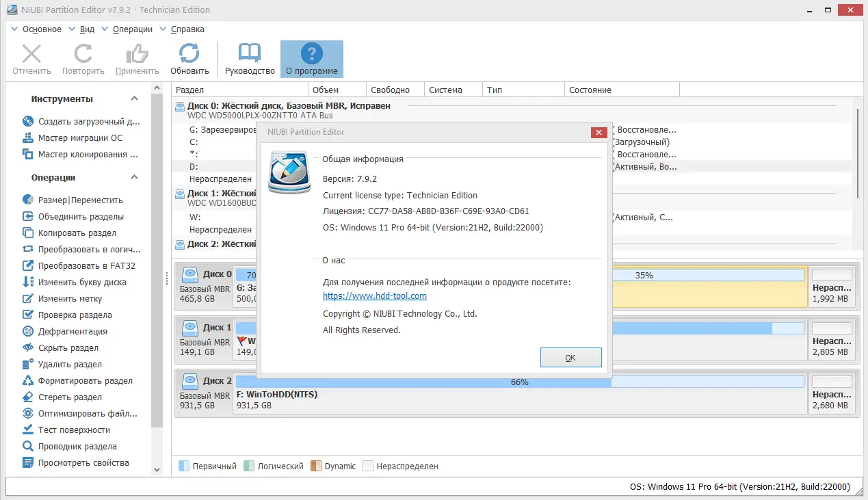Image resolution: width=868 pixels, height=500 pixels.
Task: Choose Преобразовать в логический operation
Action: pyautogui.click(x=81, y=250)
